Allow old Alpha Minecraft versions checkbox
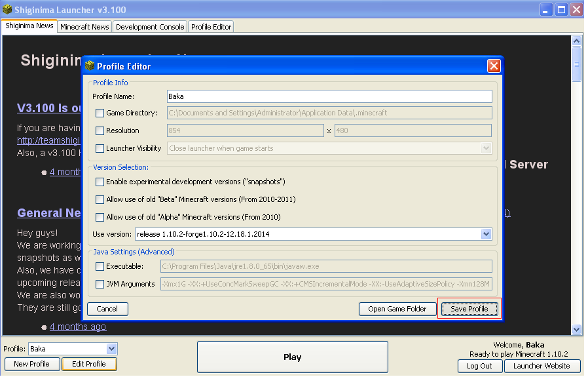The image size is (588, 377). [x=100, y=218]
